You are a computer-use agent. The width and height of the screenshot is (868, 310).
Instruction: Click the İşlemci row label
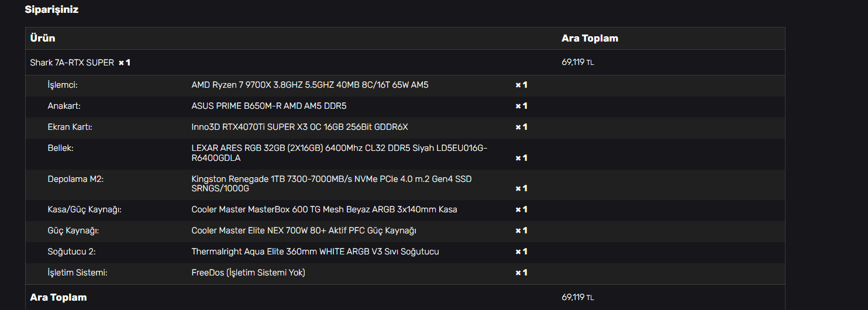pyautogui.click(x=63, y=85)
